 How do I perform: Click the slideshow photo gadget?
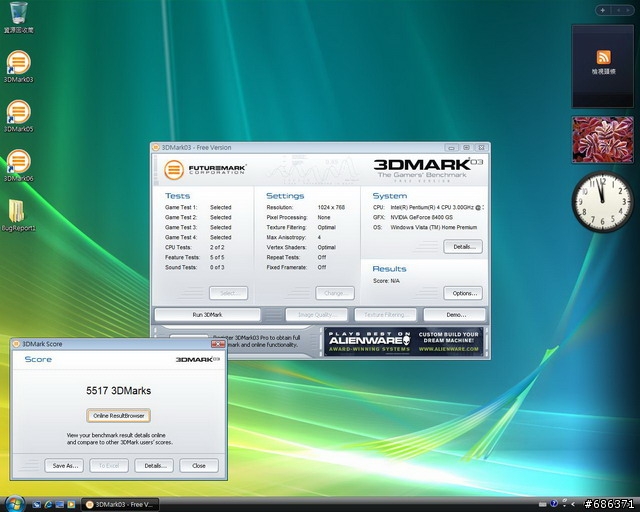tap(602, 140)
